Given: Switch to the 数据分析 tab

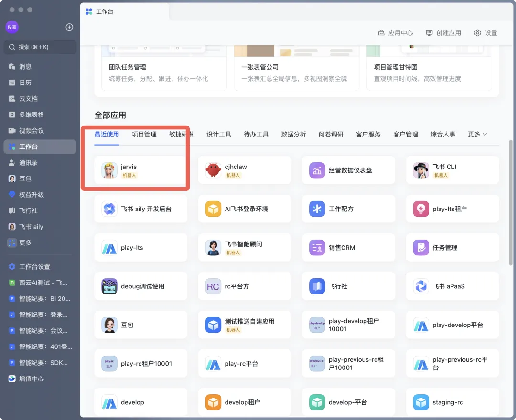Looking at the screenshot, I should pyautogui.click(x=293, y=134).
